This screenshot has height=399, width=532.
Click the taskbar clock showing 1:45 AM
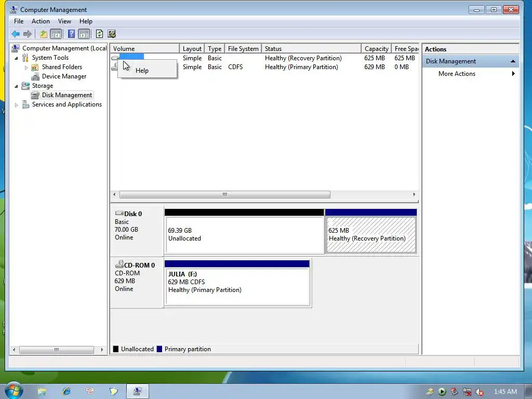(x=505, y=392)
